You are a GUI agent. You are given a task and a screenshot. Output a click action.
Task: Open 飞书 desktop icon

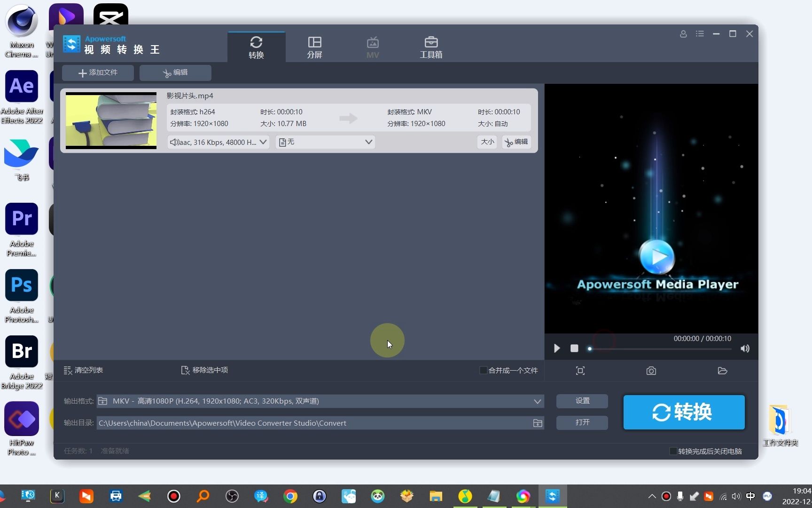[22, 159]
